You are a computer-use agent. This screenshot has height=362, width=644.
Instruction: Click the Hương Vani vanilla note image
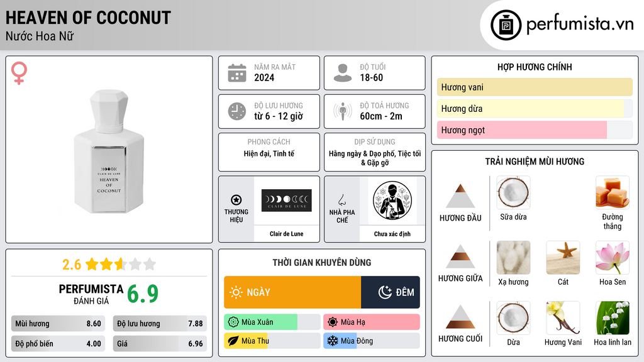(563, 318)
